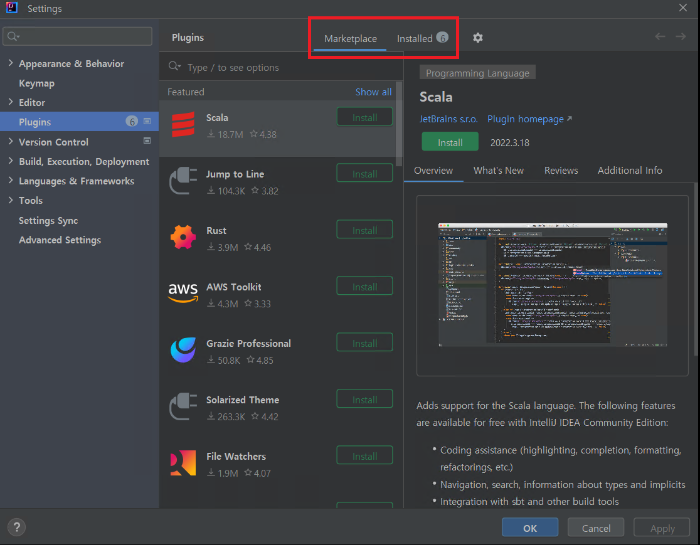This screenshot has width=700, height=545.
Task: Switch to the Marketplace tab
Action: pos(350,38)
